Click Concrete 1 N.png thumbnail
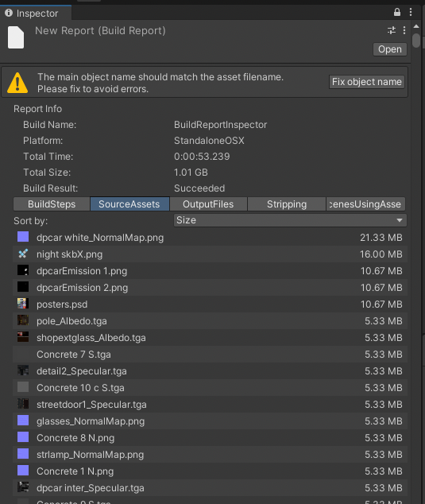The height and width of the screenshot is (504, 425). 23,471
